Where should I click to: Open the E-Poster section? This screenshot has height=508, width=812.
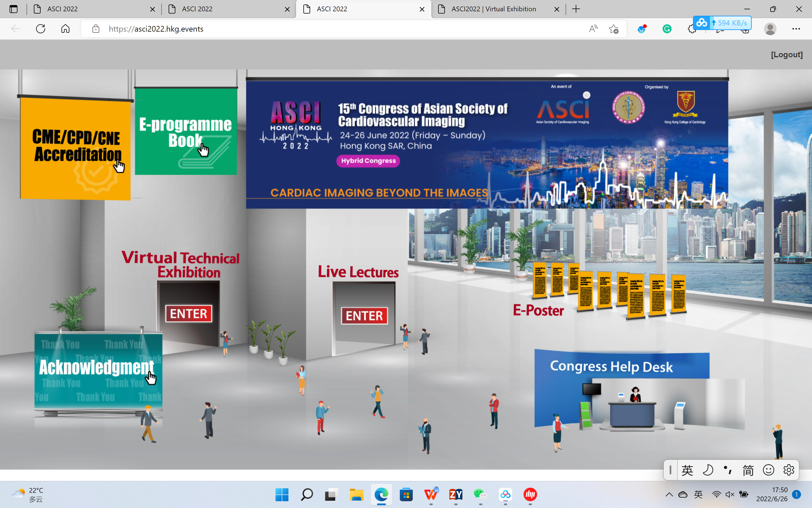538,310
